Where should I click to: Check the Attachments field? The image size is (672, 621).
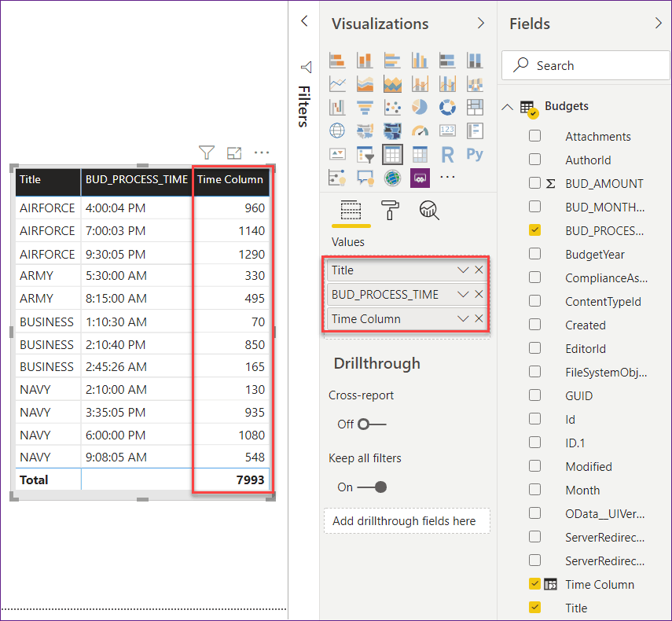click(535, 136)
